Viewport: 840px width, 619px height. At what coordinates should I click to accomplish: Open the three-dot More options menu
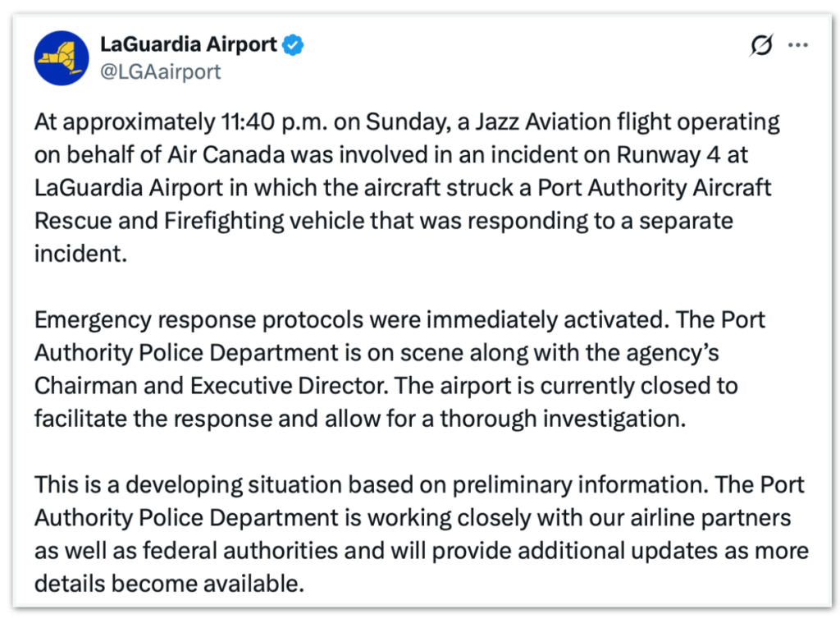798,46
